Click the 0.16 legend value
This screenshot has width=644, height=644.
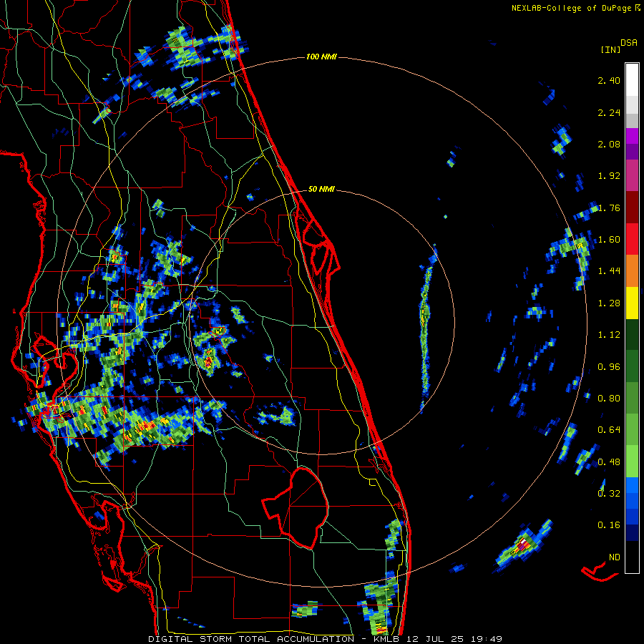coord(609,525)
